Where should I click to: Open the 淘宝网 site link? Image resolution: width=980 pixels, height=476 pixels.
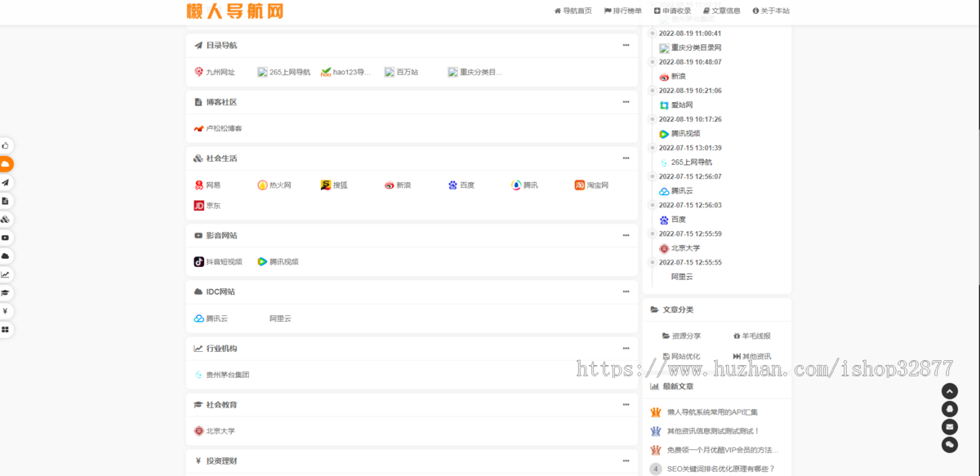tap(592, 185)
